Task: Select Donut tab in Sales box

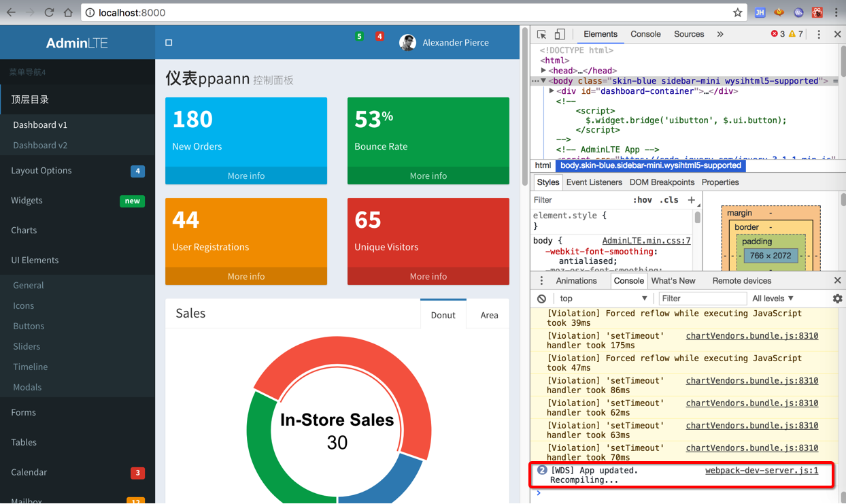Action: point(443,315)
